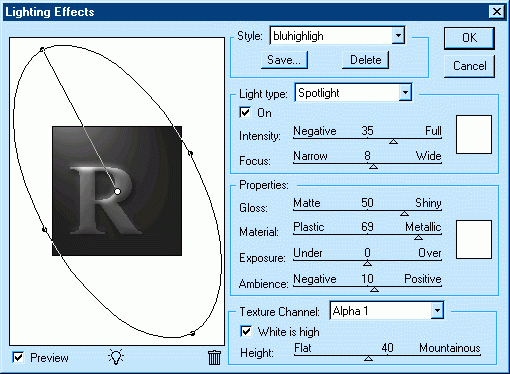The width and height of the screenshot is (510, 374).
Task: Click the Matte label on Gloss slider
Action: click(307, 203)
